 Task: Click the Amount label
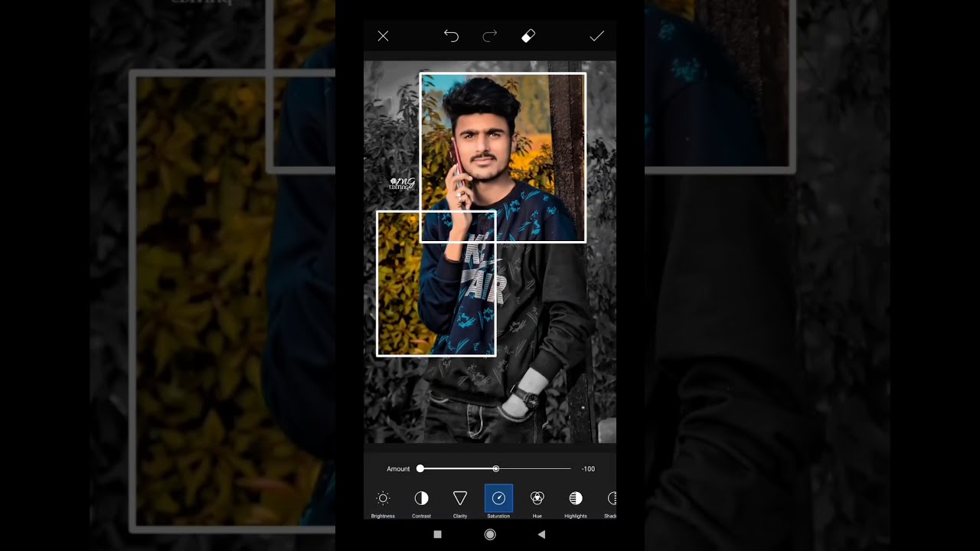pos(398,469)
